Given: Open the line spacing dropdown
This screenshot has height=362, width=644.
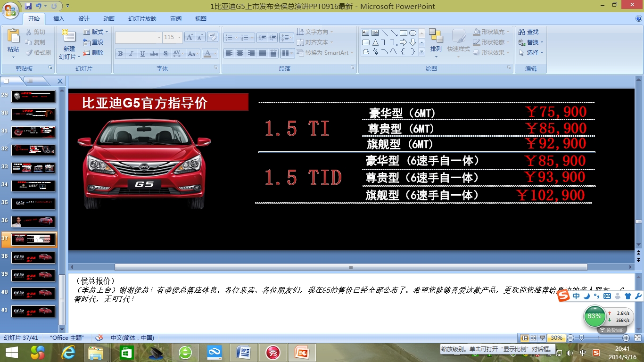Looking at the screenshot, I should coord(287,37).
